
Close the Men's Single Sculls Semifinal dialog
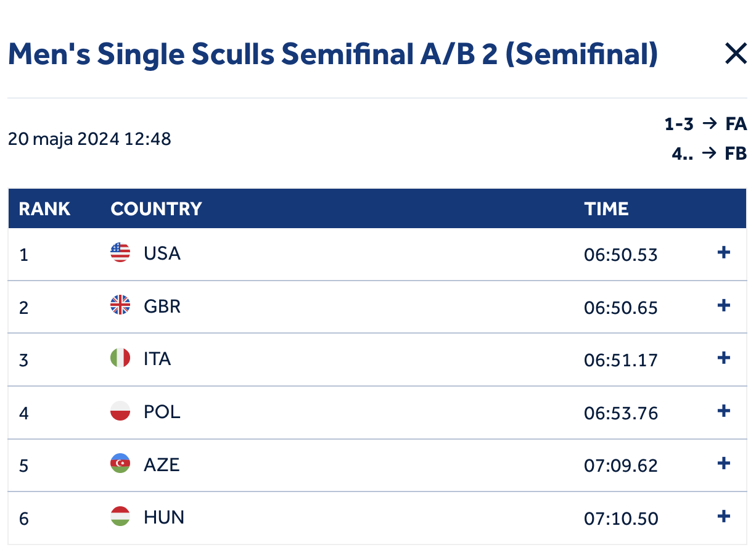click(x=736, y=54)
